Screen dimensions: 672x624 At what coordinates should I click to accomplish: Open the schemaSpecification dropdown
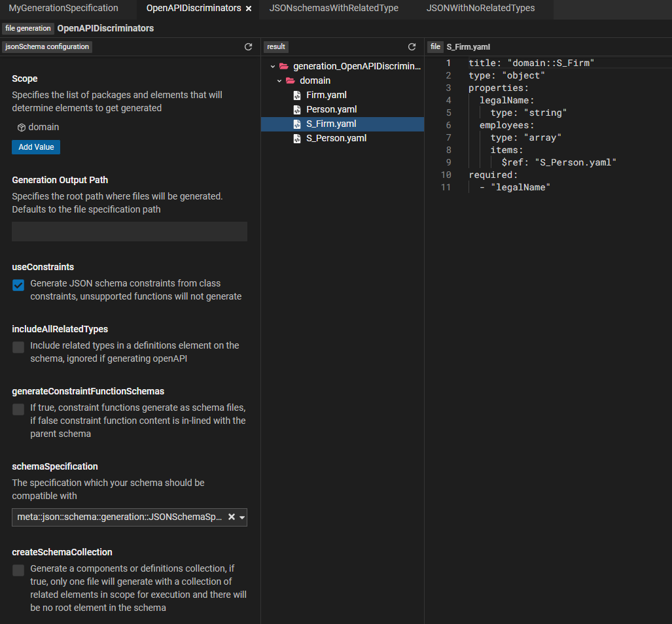pos(241,517)
